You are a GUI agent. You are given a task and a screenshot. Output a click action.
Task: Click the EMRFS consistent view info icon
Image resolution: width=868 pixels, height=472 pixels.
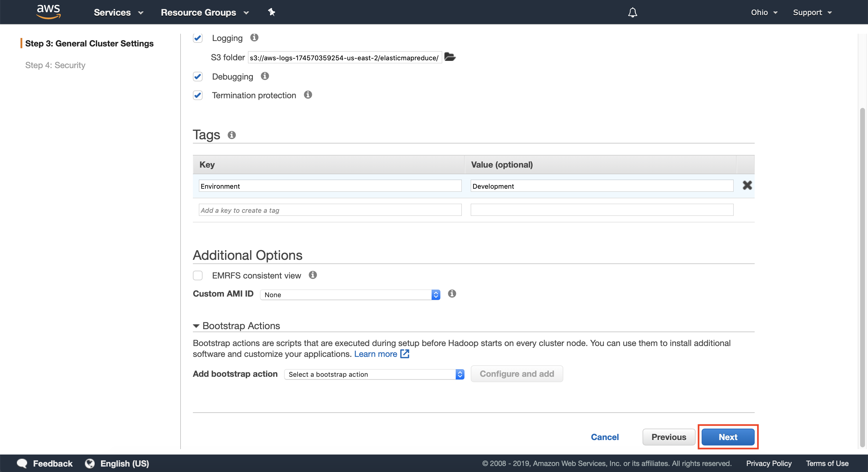(x=313, y=274)
